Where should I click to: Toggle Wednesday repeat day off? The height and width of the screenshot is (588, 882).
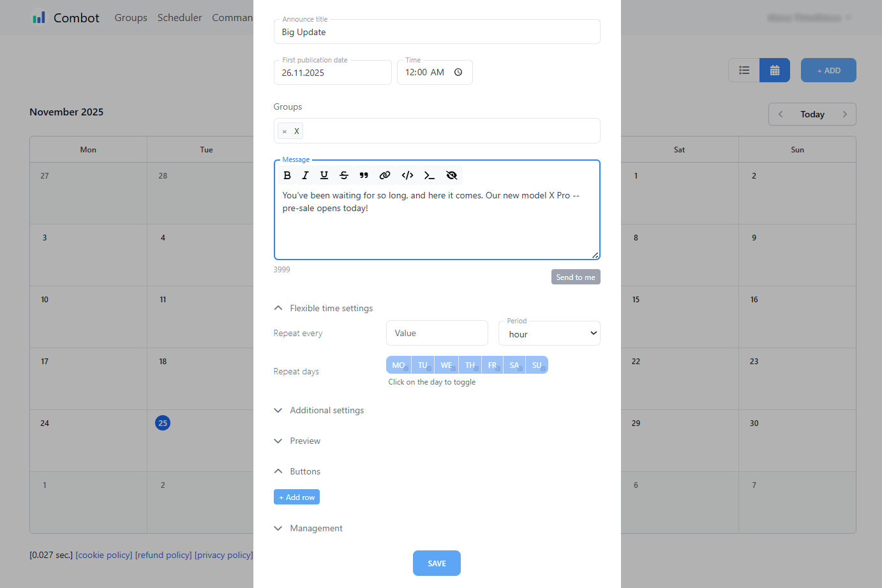[x=446, y=364]
